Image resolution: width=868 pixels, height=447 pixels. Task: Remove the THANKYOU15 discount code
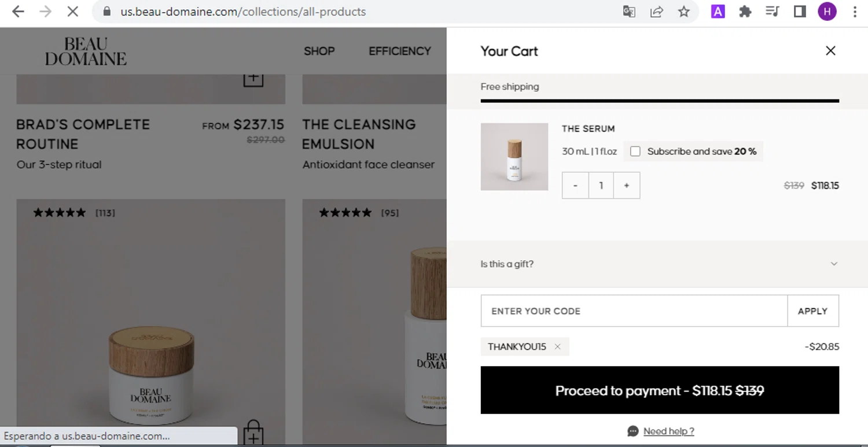tap(557, 347)
